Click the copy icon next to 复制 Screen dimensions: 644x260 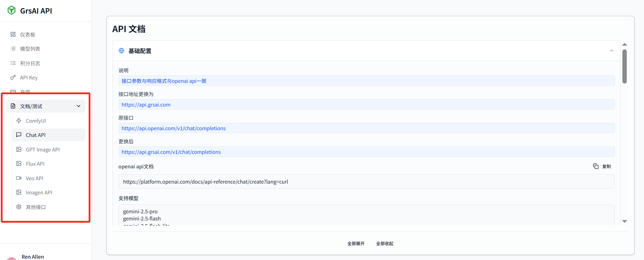pyautogui.click(x=596, y=166)
